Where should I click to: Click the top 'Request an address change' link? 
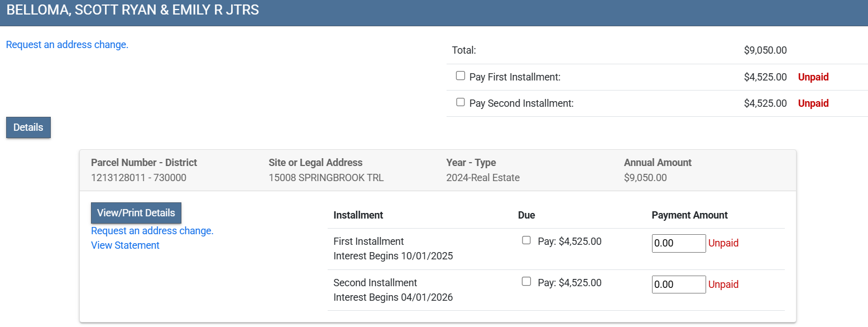point(67,45)
